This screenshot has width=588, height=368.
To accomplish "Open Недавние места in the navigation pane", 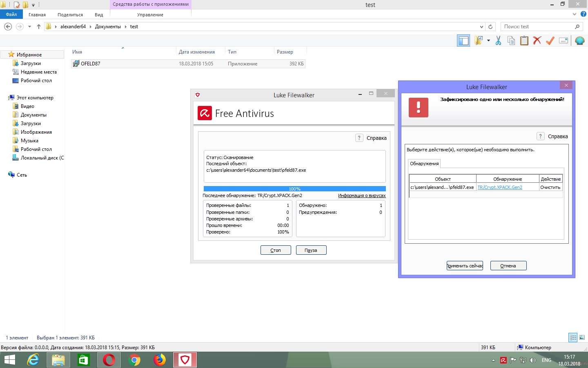I will tap(38, 72).
